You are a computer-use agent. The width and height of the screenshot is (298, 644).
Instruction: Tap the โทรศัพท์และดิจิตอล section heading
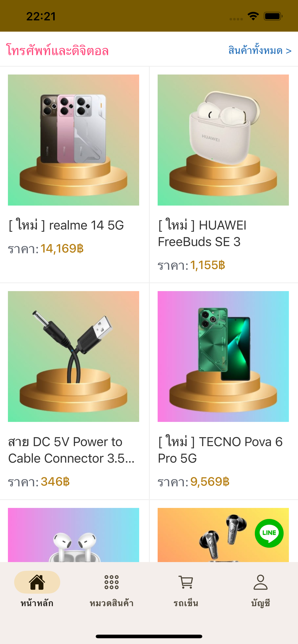(x=57, y=51)
